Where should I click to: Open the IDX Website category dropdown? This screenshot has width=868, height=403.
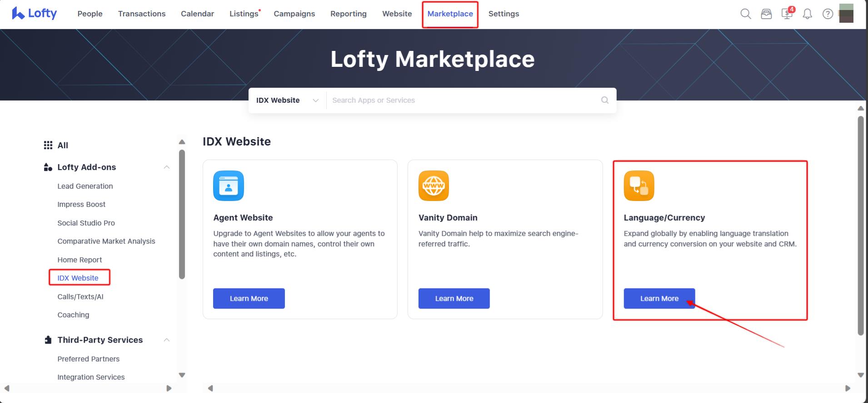(287, 100)
